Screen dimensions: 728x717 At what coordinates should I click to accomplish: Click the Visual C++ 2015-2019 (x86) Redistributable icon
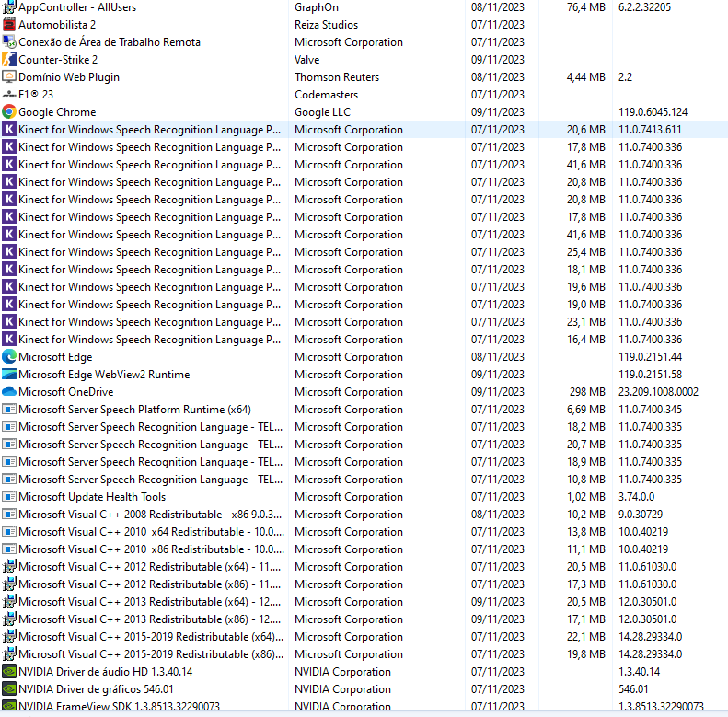pos(9,653)
